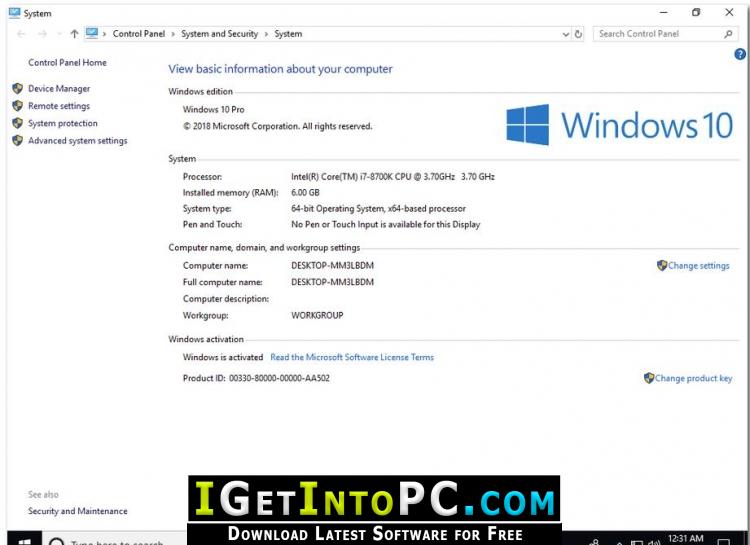Viewport: 750px width, 545px height.
Task: Click the Windows 10 Pro edition text
Action: click(x=213, y=110)
